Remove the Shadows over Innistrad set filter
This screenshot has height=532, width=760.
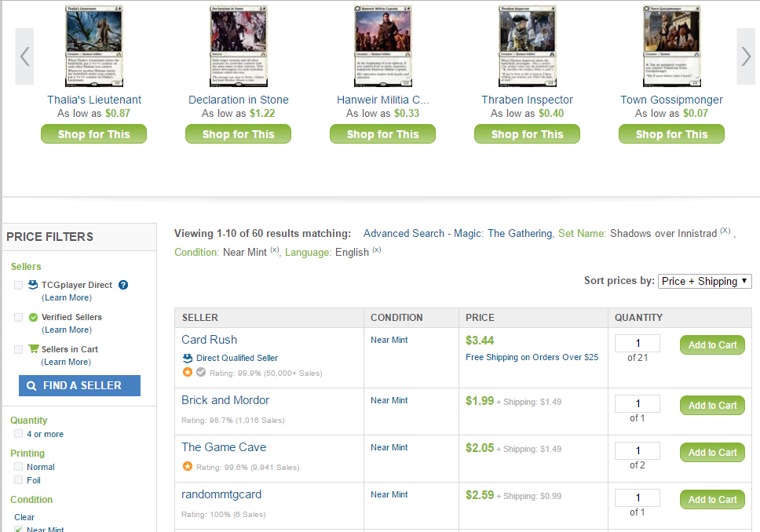(x=725, y=231)
